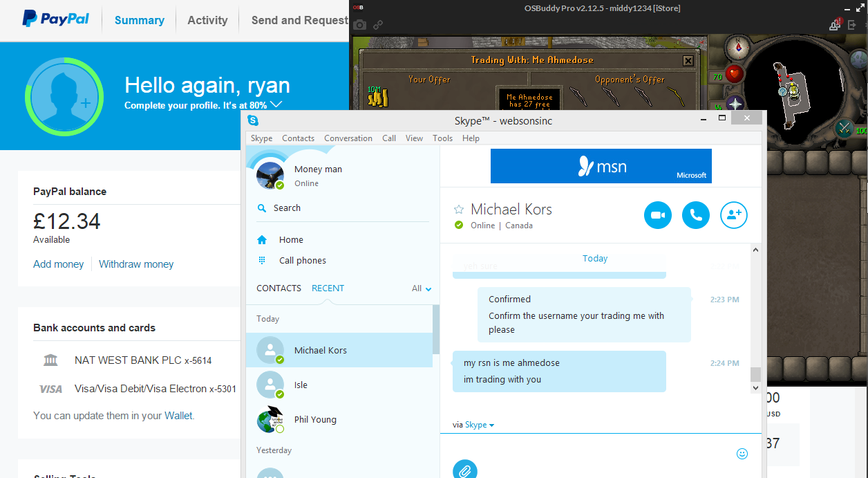Click the £12.34 PayPal balance amount
The image size is (868, 478).
coord(67,221)
